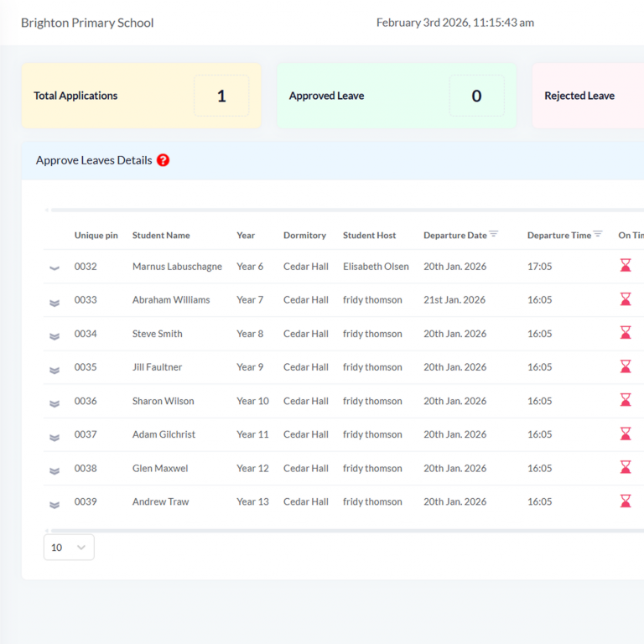Select the Total Applications summary card
Viewport: 644px width, 644px height.
click(x=141, y=96)
